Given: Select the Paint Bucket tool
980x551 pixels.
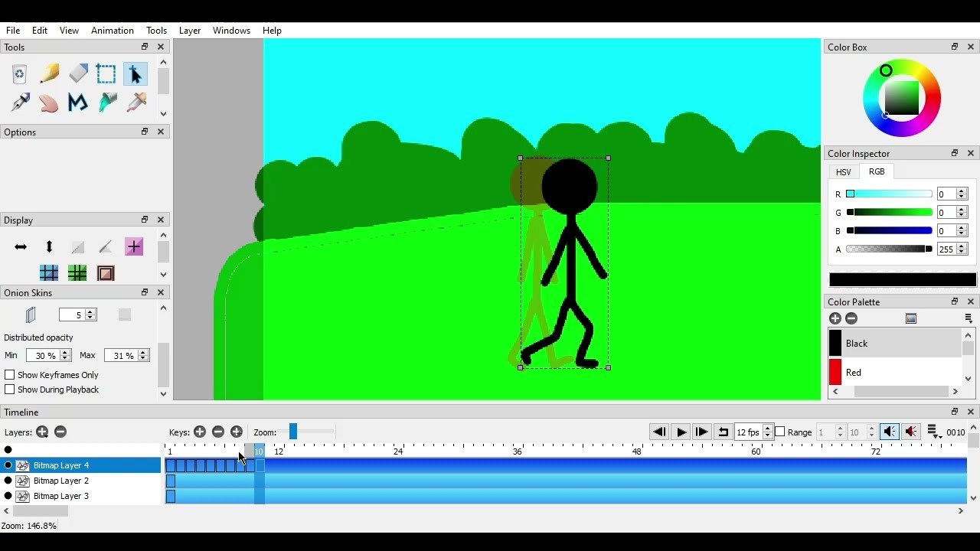Looking at the screenshot, I should click(107, 102).
